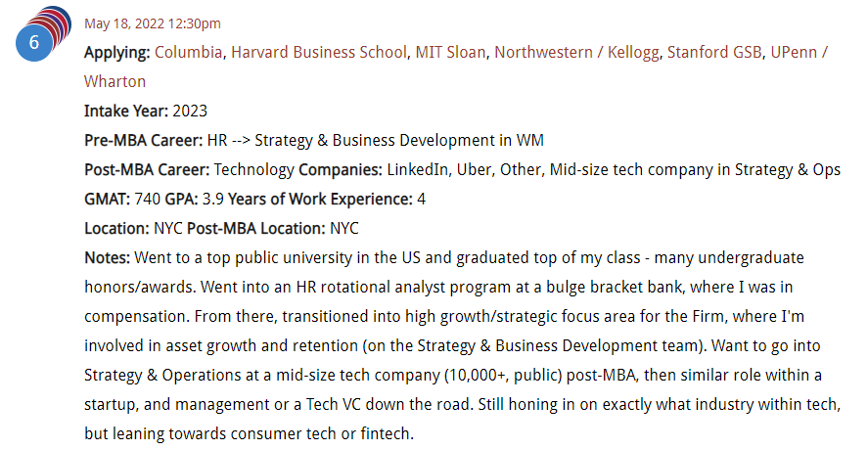Click the Years of Work Experience label
Screen dimensions: 868x450
click(x=321, y=199)
